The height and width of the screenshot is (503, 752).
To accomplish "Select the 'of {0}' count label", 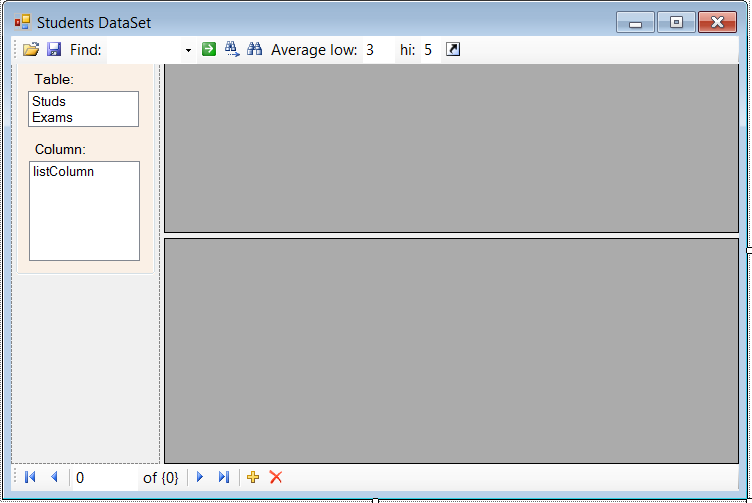I will [x=161, y=478].
